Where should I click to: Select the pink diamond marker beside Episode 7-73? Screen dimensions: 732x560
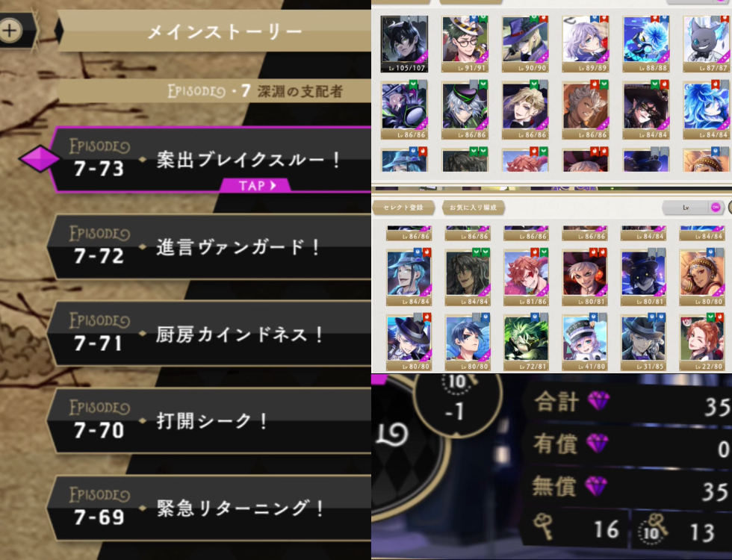[x=40, y=158]
